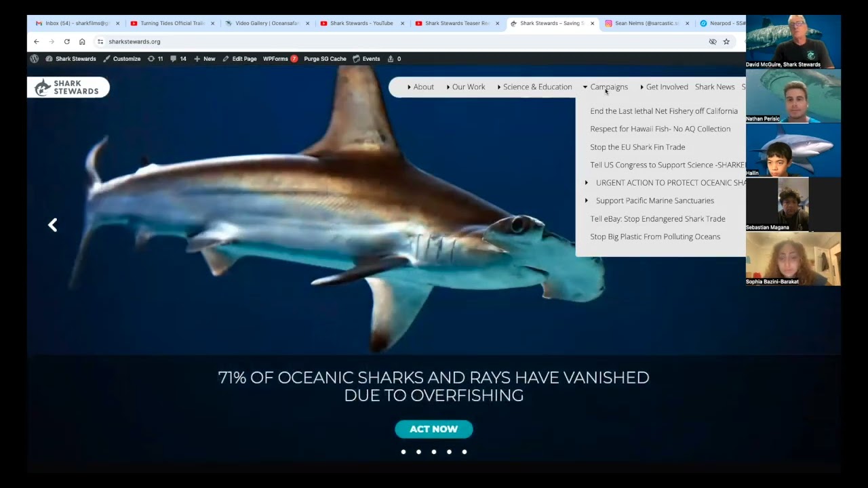This screenshot has height=488, width=868.
Task: Close the Sean Nelms Instagram tab
Action: 687,23
